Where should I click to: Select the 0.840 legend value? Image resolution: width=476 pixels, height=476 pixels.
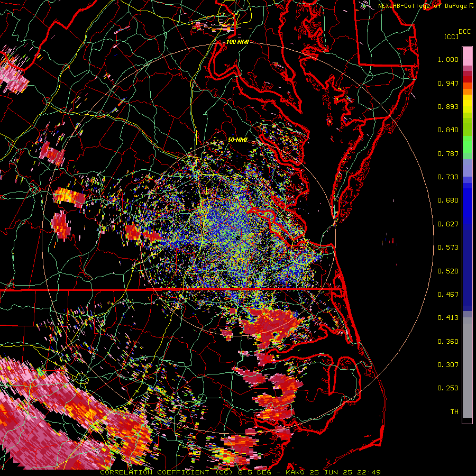pos(448,130)
